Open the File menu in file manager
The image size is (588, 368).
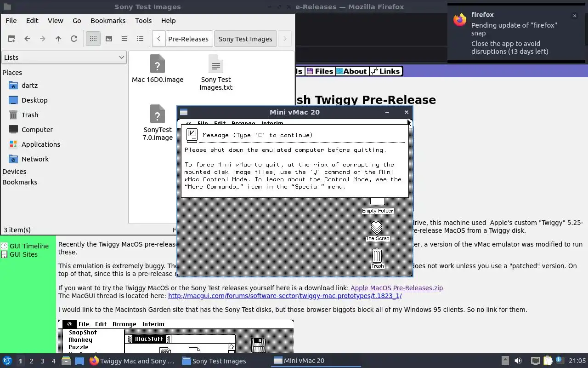pos(11,21)
